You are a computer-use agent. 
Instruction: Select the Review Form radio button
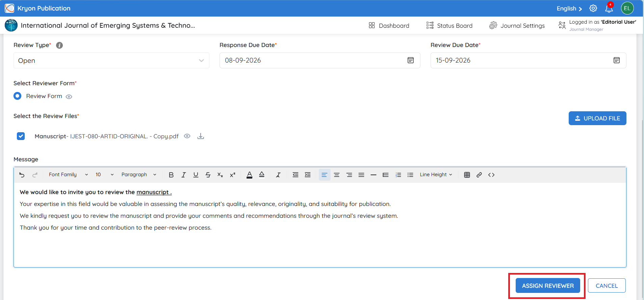coord(17,96)
